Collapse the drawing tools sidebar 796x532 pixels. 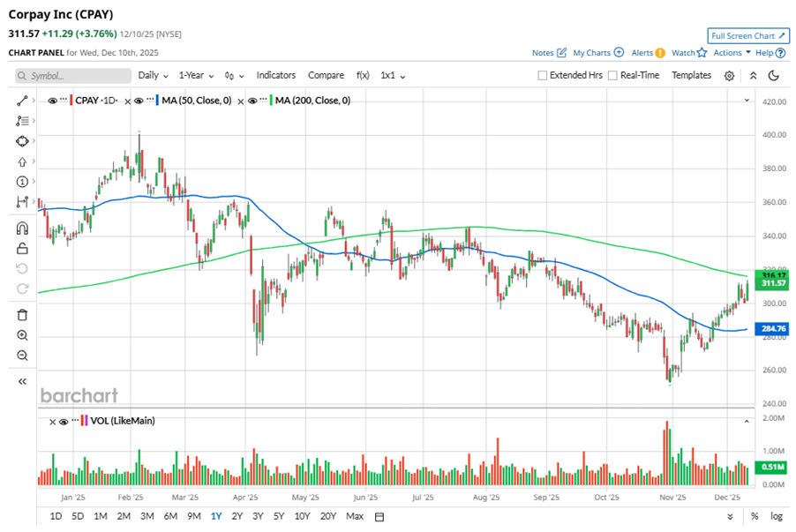click(22, 381)
